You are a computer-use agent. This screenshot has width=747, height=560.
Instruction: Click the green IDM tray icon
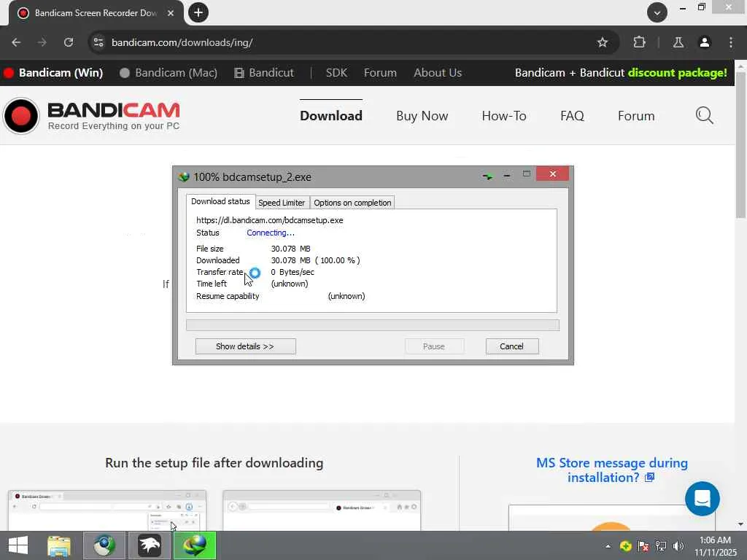pyautogui.click(x=626, y=546)
